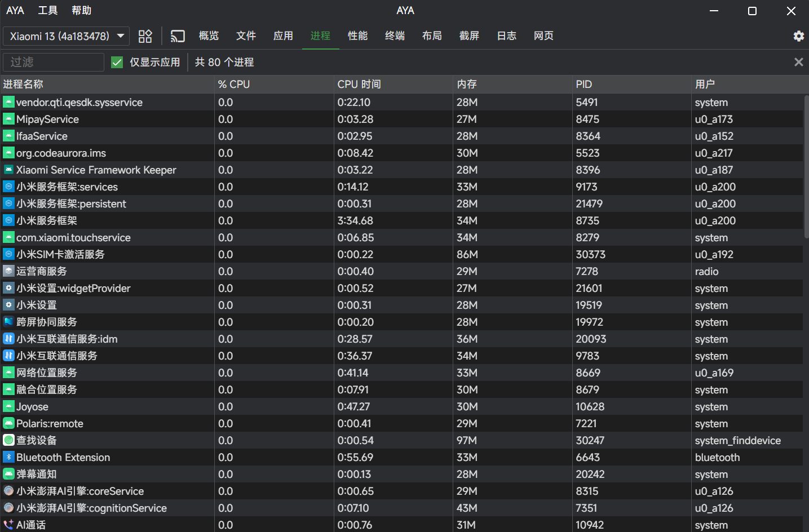
Task: Click the 小米互联通信服务 process icon
Action: pyautogui.click(x=8, y=356)
